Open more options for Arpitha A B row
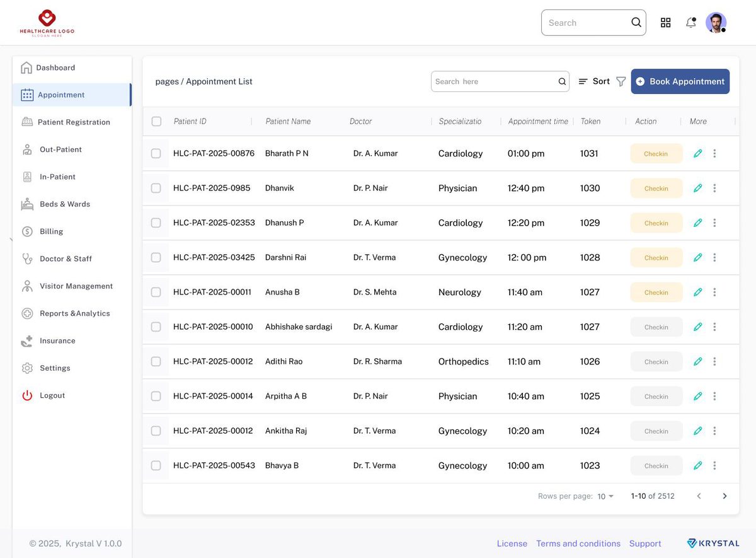 [x=714, y=396]
